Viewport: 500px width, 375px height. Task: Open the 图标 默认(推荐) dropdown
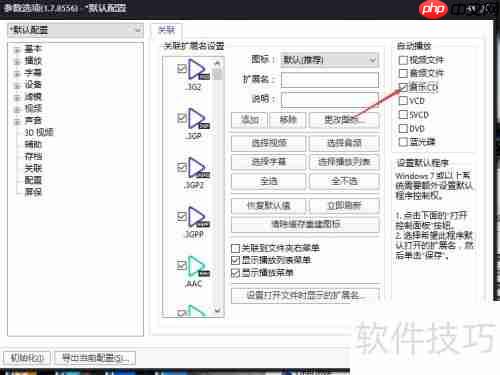(x=329, y=60)
